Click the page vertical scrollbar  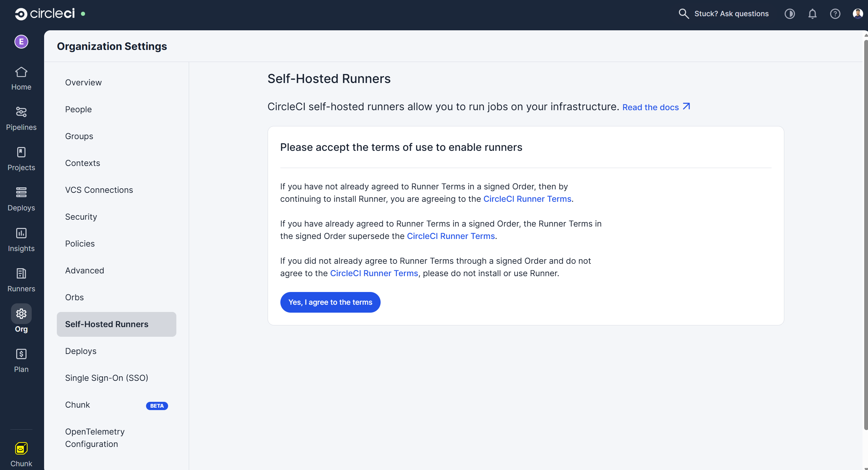click(x=866, y=234)
